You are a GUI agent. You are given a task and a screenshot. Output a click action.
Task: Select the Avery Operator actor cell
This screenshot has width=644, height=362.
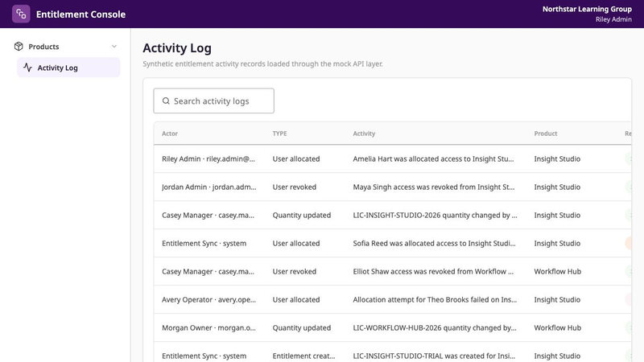(208, 299)
